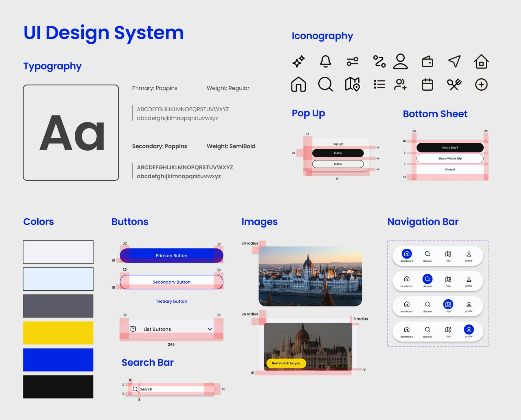Click the black Button in the Pop Up
Image resolution: width=521 pixels, height=420 pixels.
click(x=338, y=153)
